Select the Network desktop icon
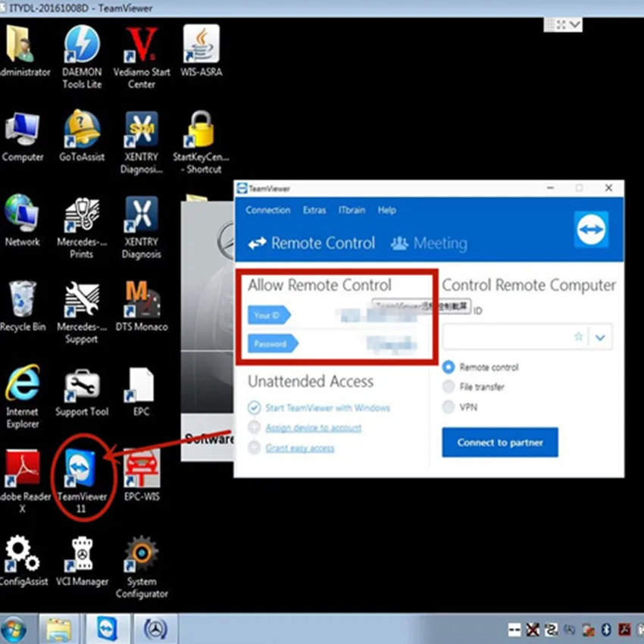644x644 pixels. coord(22,214)
